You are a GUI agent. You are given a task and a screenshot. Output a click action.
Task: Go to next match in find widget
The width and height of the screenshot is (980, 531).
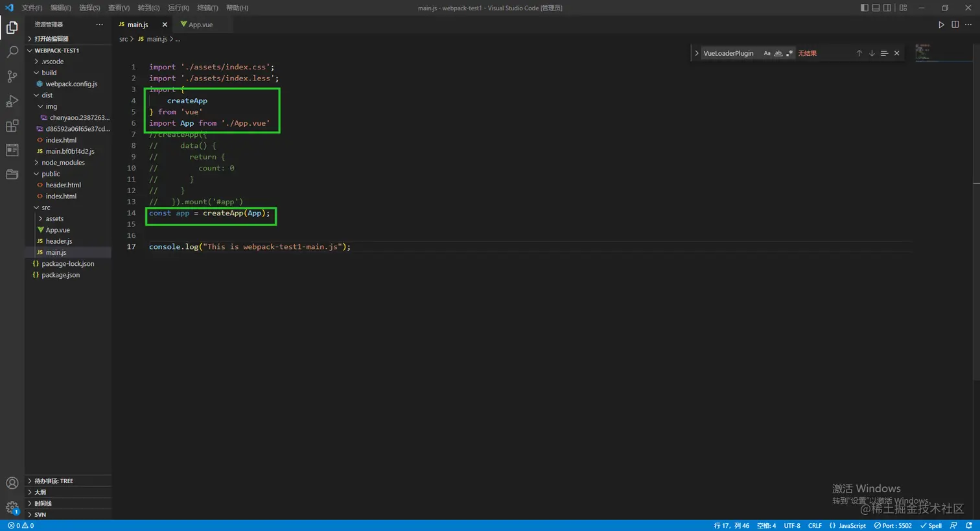872,53
